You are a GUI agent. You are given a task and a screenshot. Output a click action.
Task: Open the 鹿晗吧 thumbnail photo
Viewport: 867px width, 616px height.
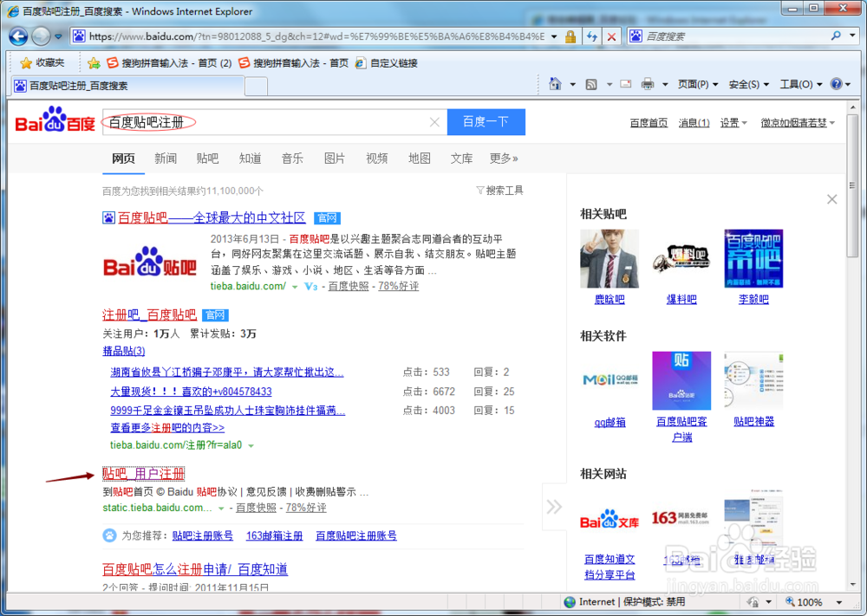610,258
